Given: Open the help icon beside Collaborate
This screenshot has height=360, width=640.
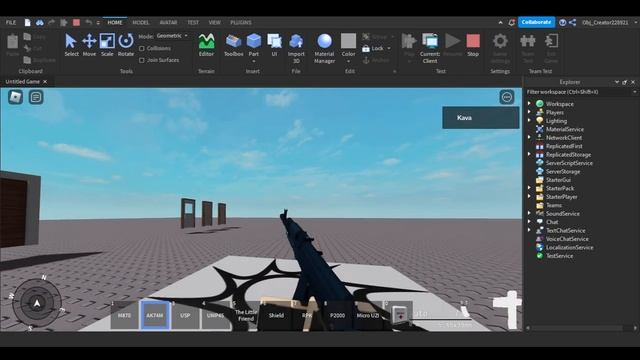Looking at the screenshot, I should [562, 22].
